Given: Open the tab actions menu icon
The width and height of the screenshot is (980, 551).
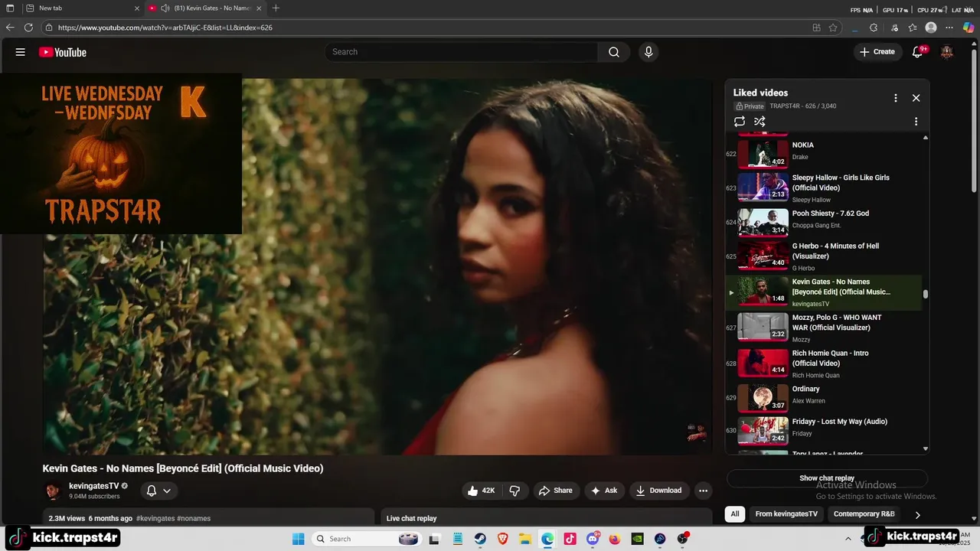Looking at the screenshot, I should point(10,8).
